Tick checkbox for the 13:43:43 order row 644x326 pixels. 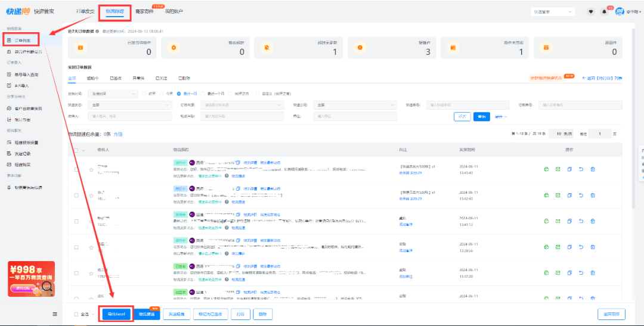point(76,169)
